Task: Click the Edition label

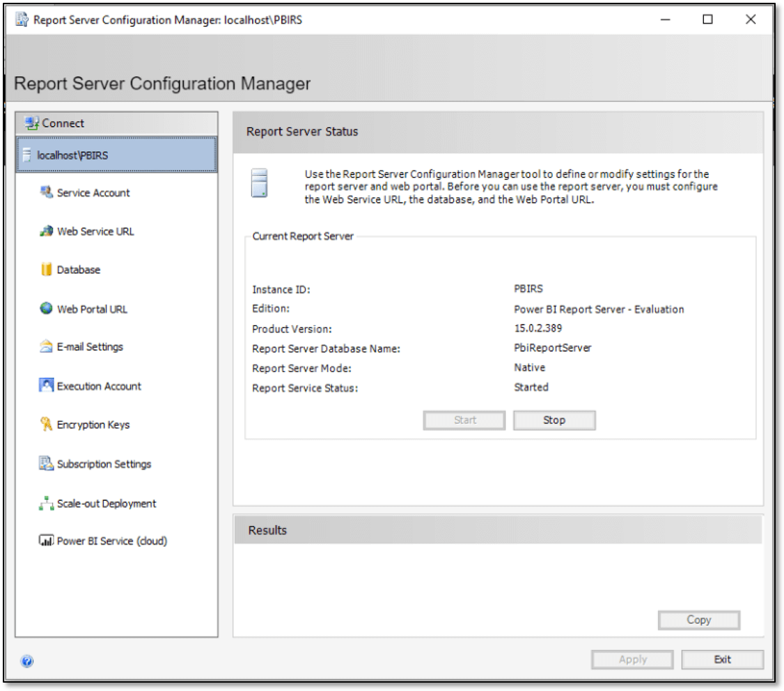Action: (x=270, y=309)
